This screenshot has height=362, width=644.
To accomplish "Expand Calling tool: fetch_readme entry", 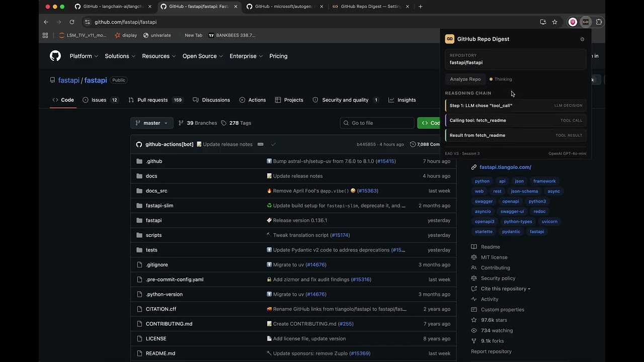I will pyautogui.click(x=516, y=121).
